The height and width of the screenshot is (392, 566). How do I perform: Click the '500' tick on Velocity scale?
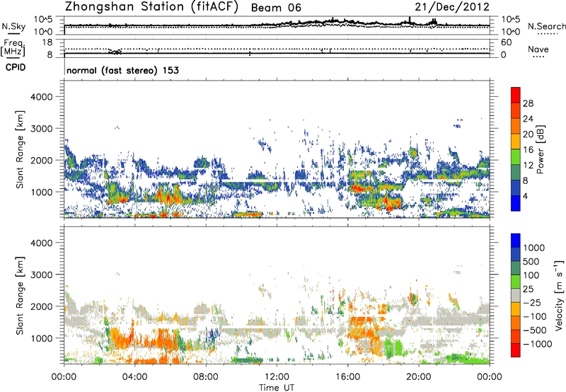(x=532, y=261)
